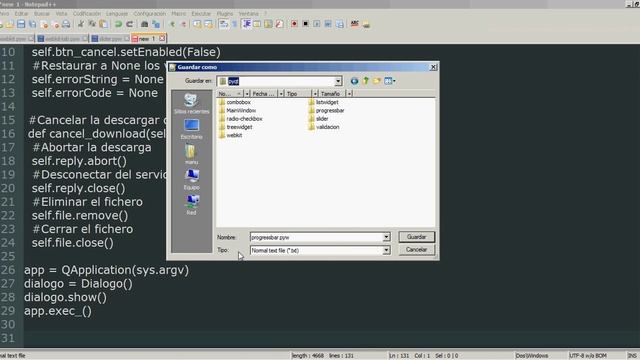Open the manu user folder shortcut
Viewport: 640px width, 360px height.
(x=191, y=154)
